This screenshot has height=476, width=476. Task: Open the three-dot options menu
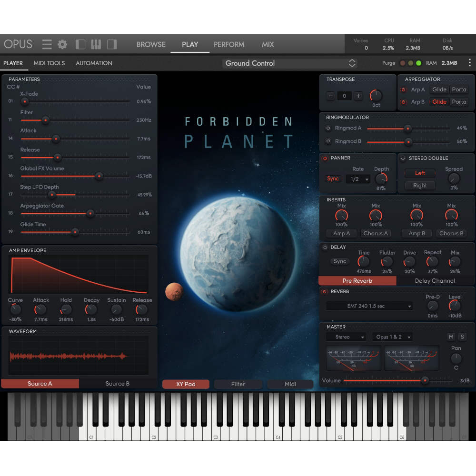[x=470, y=63]
